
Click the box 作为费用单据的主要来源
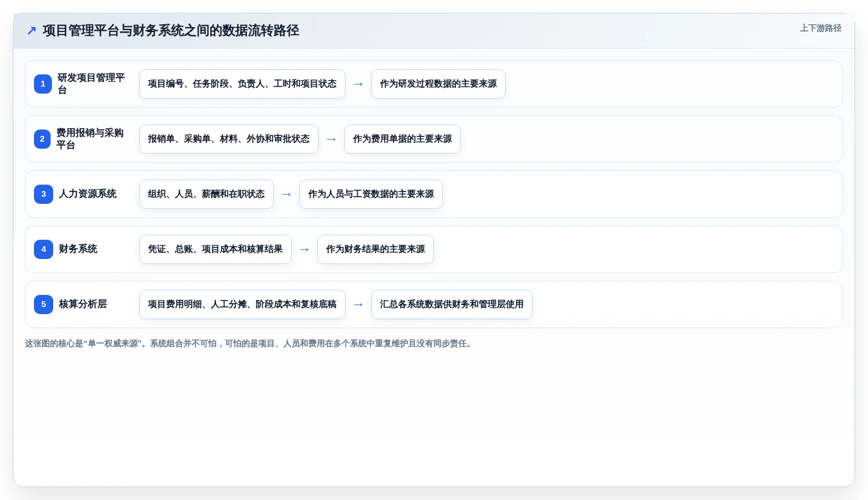403,139
